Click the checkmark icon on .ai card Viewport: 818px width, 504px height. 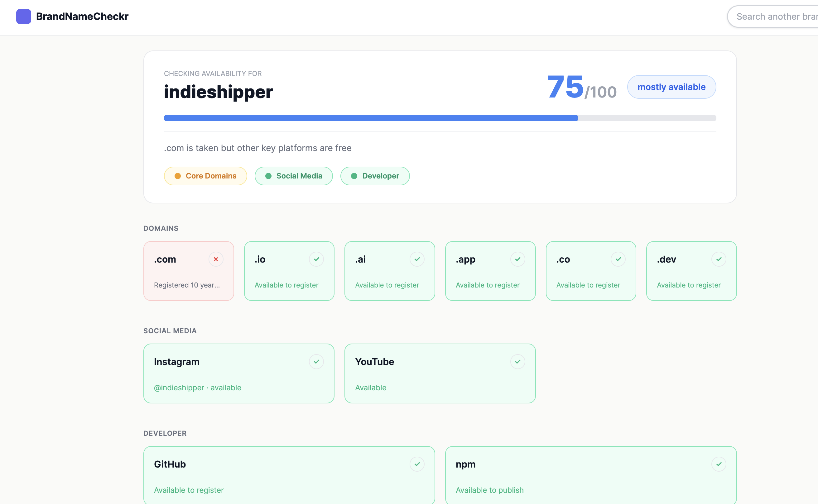point(417,259)
